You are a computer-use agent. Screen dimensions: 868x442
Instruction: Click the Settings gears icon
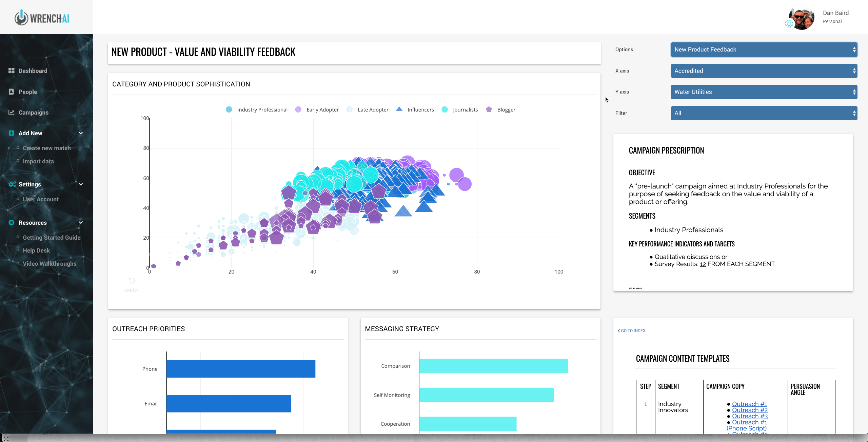(x=12, y=184)
